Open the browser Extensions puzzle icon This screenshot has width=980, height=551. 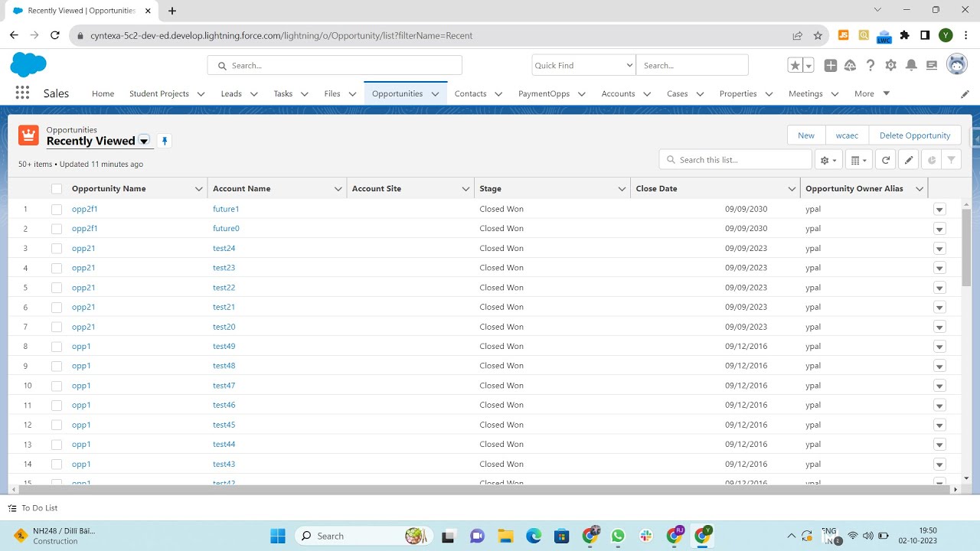point(905,35)
